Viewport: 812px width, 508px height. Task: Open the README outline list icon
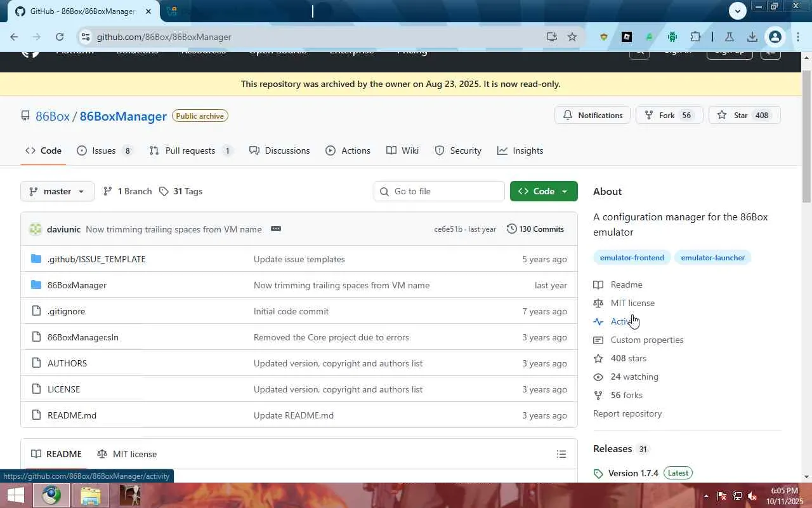(561, 454)
